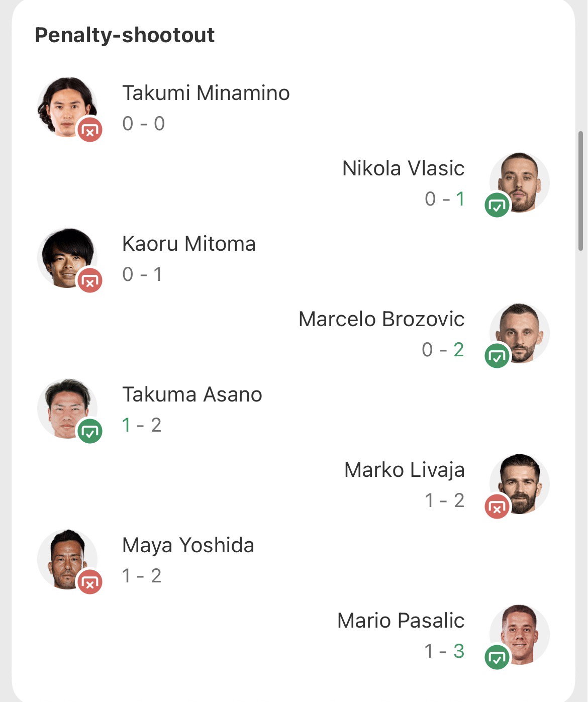Click the missed penalty icon on Takumi Minamino
Viewport: 588px width, 702px height.
pyautogui.click(x=90, y=130)
